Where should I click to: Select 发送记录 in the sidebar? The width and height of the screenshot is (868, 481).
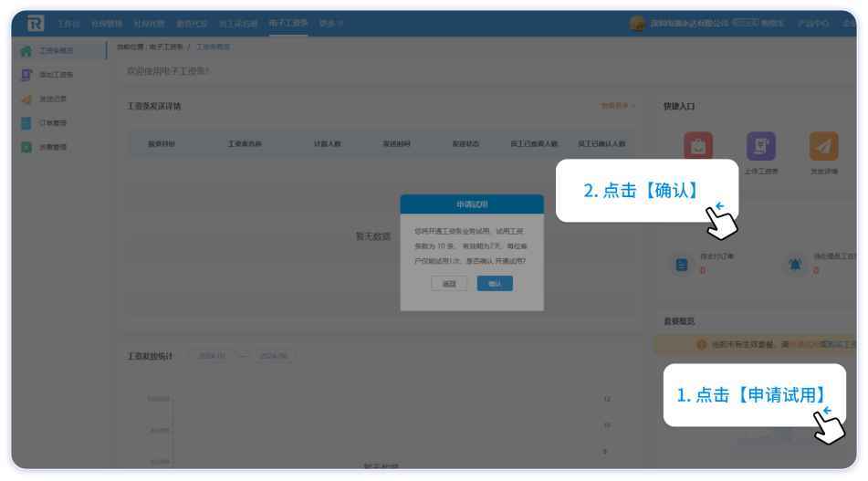(x=53, y=99)
